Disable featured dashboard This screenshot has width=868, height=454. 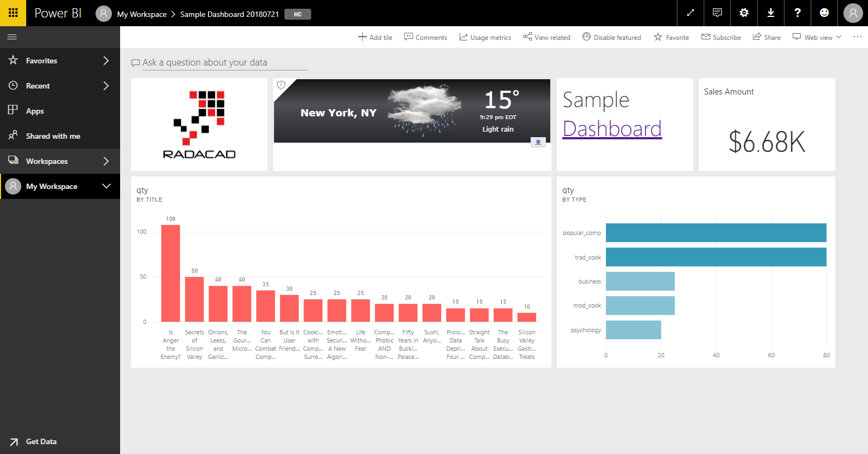pos(611,37)
